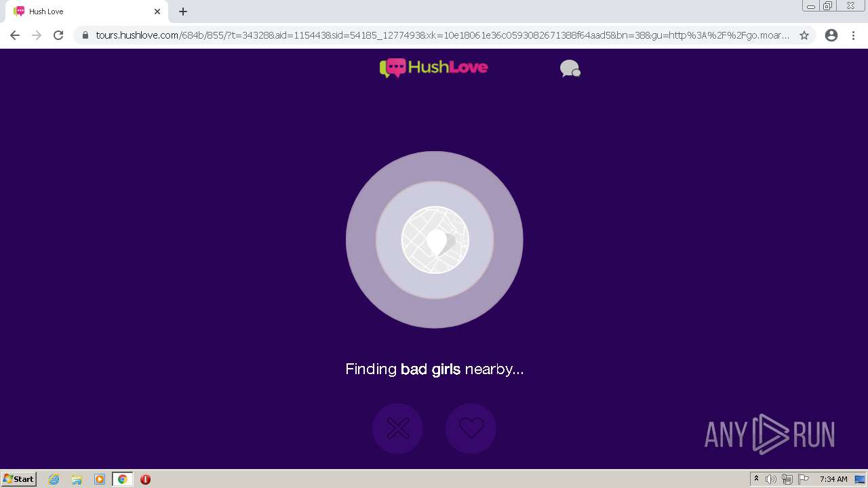868x488 pixels.
Task: Like with the heart button
Action: click(x=471, y=428)
